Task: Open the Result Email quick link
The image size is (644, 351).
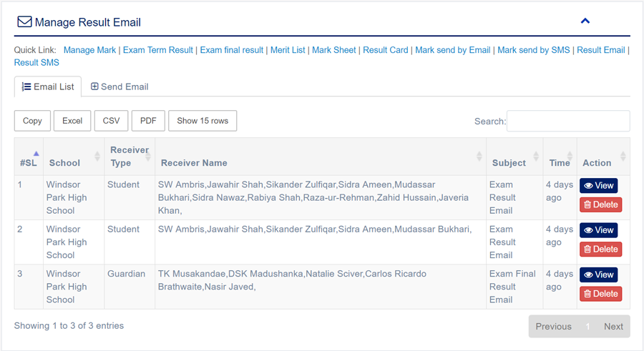Action: pyautogui.click(x=601, y=50)
